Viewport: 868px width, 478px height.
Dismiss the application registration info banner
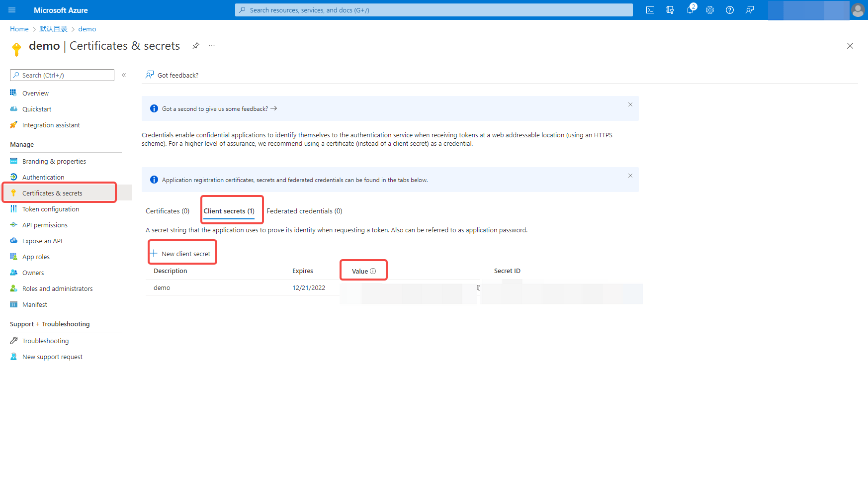coord(630,176)
